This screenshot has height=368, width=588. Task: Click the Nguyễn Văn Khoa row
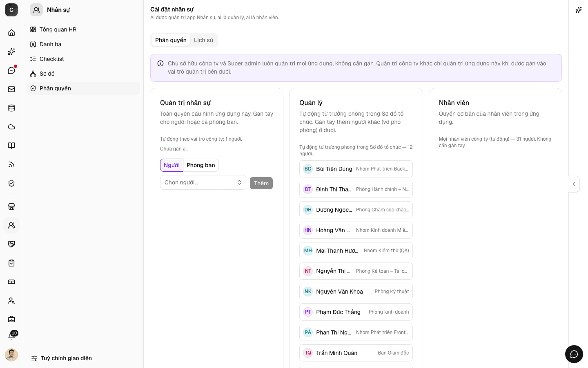tap(356, 292)
